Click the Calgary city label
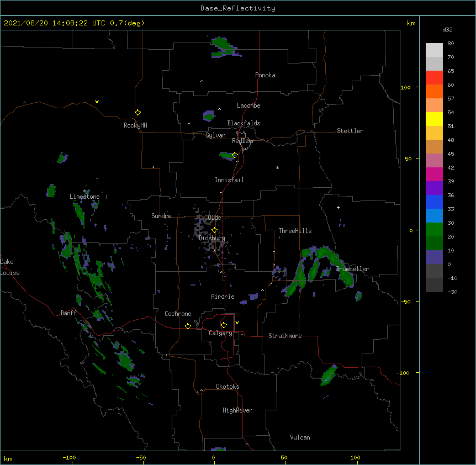 point(220,333)
